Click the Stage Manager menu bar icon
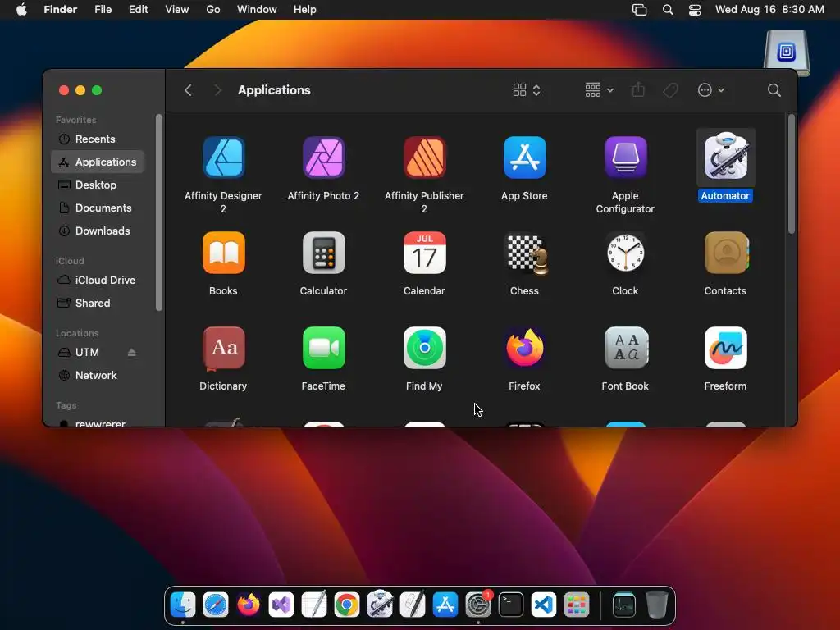This screenshot has height=630, width=840. (x=639, y=10)
